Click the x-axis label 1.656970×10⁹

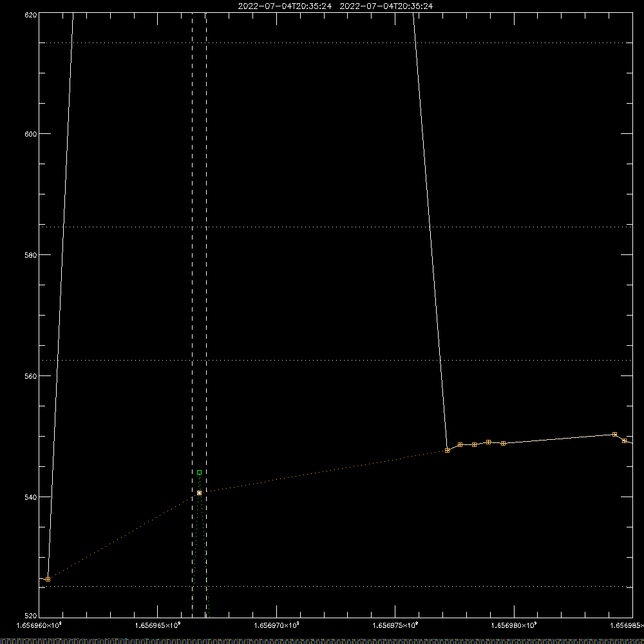276,625
